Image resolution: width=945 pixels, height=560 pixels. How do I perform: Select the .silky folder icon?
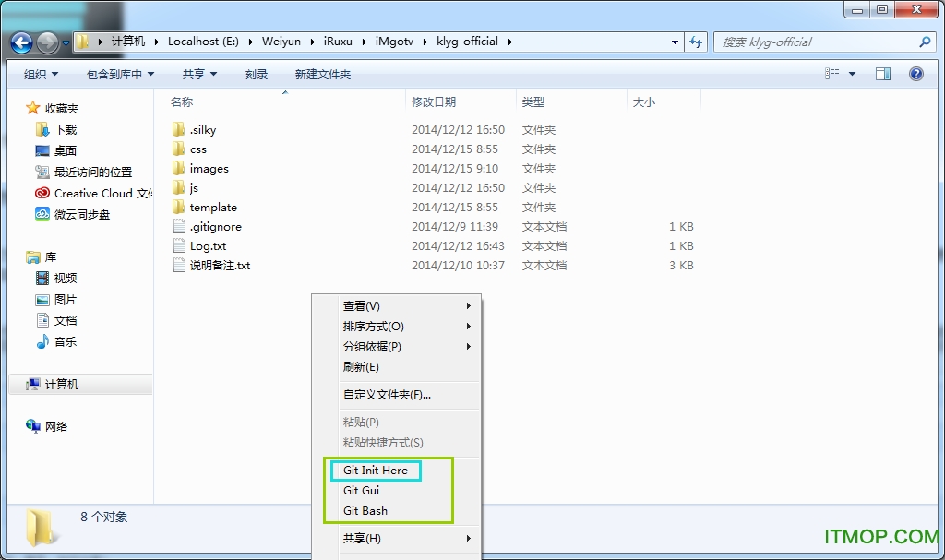179,130
